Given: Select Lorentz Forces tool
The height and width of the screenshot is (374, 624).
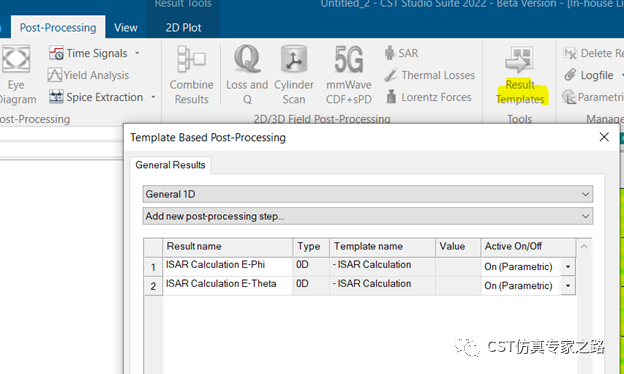Looking at the screenshot, I should click(428, 97).
